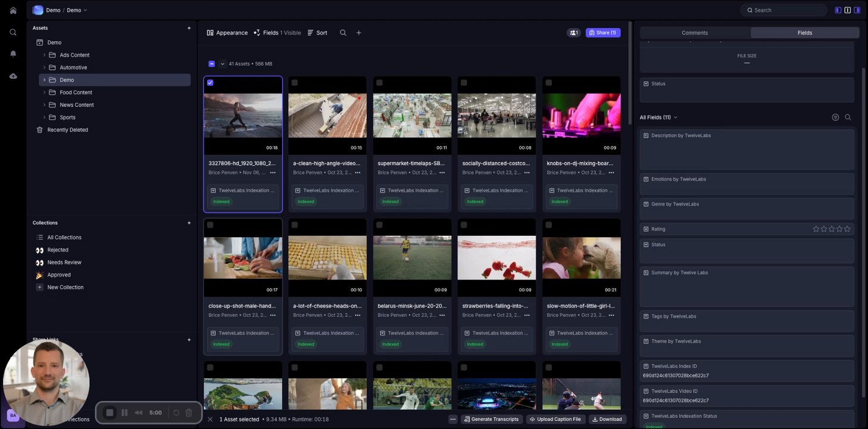868x429 pixels.
Task: Toggle the right panel layout icon
Action: pyautogui.click(x=857, y=10)
